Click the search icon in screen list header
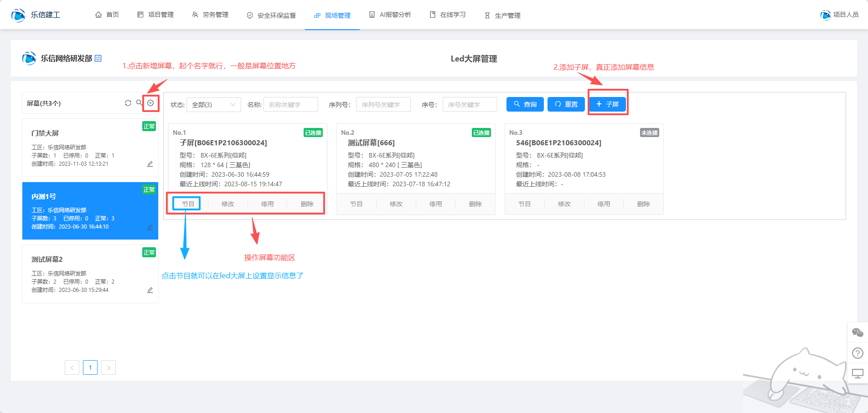 point(139,103)
